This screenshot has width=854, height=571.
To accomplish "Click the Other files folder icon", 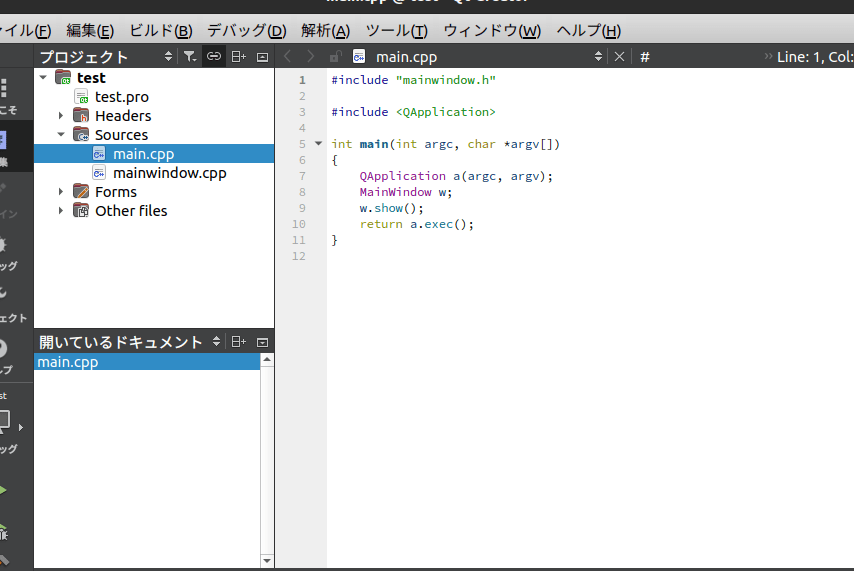I will coord(81,211).
